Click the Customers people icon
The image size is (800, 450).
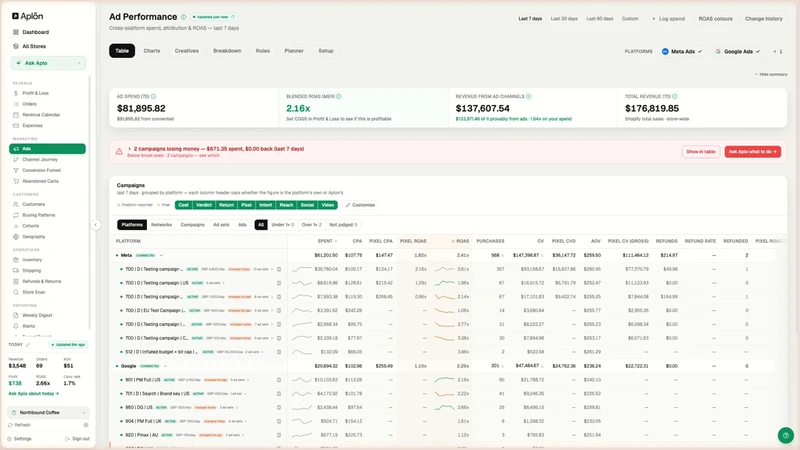16,204
